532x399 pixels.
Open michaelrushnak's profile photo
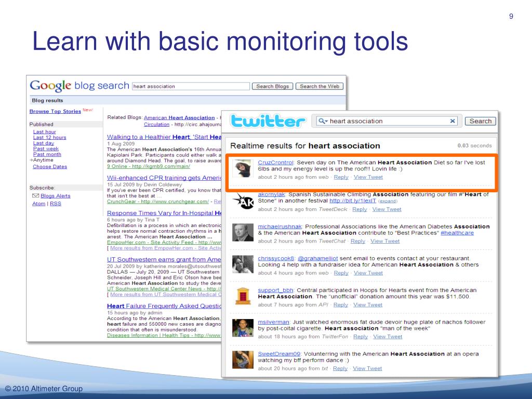pyautogui.click(x=243, y=232)
